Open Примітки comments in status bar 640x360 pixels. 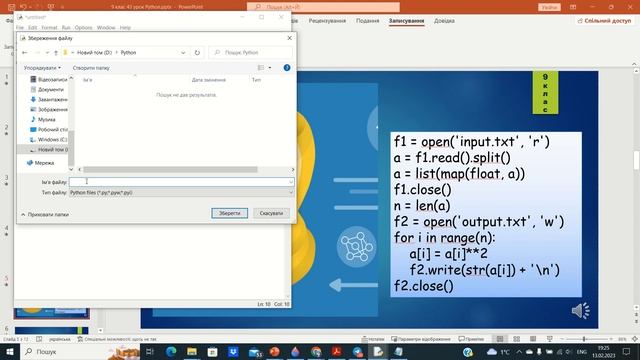pyautogui.click(x=471, y=339)
